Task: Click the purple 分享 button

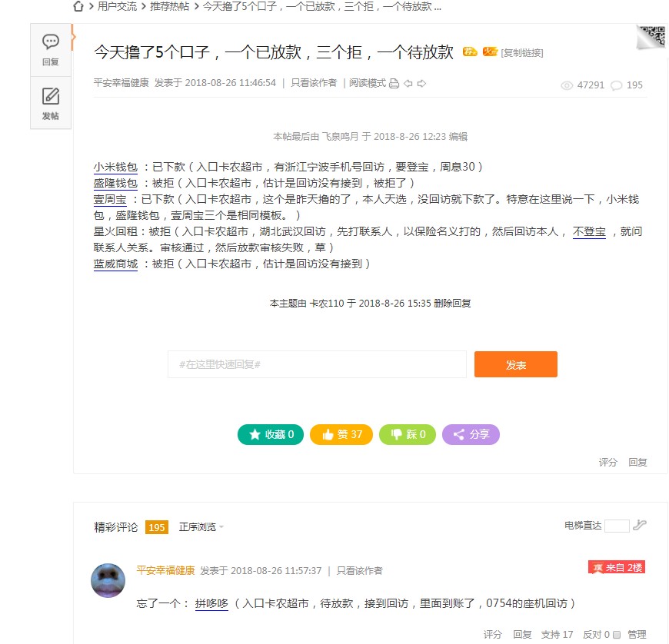Action: click(471, 435)
